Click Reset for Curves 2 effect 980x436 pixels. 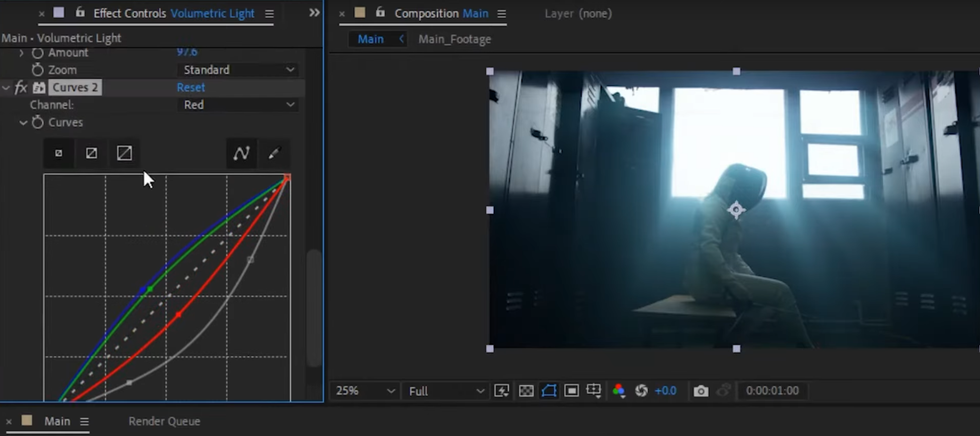point(191,88)
